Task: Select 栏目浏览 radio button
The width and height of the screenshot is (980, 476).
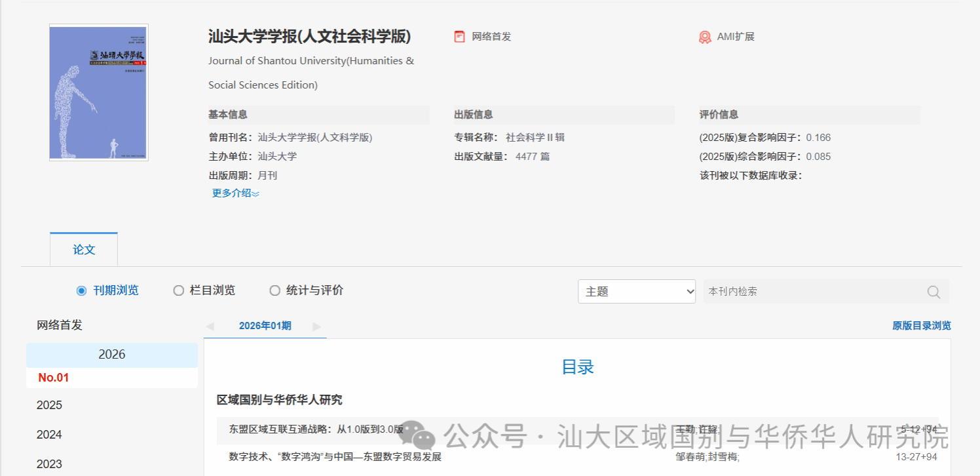Action: tap(178, 290)
